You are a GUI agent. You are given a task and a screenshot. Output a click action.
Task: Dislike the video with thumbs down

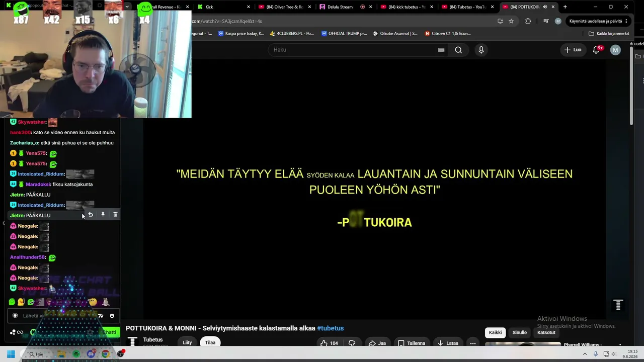point(352,343)
